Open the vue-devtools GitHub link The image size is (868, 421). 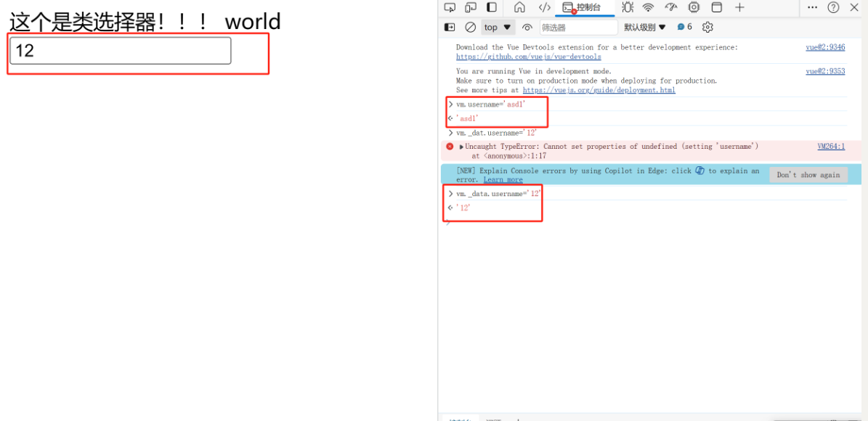528,57
